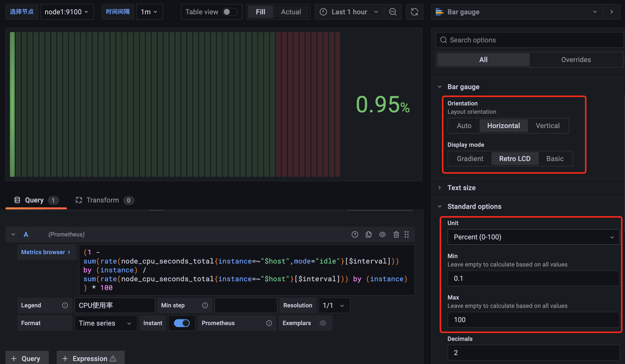Open the help tooltip for query A
This screenshot has width=625, height=364.
click(x=355, y=234)
